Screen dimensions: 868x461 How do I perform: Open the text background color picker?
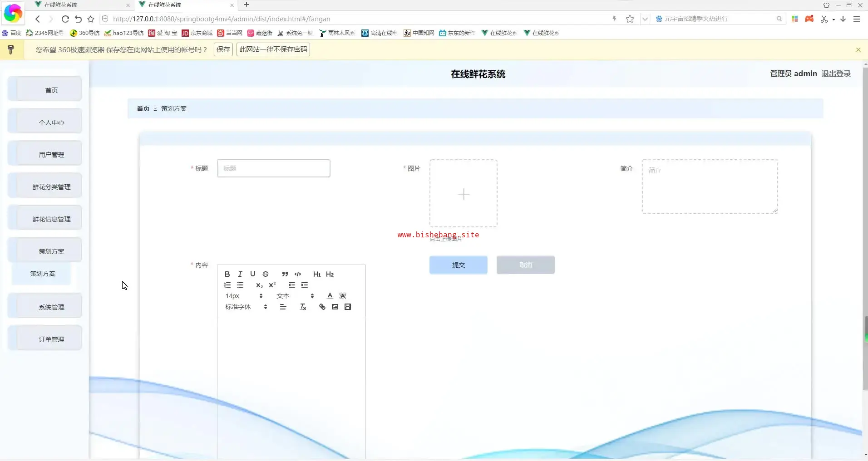click(x=343, y=296)
